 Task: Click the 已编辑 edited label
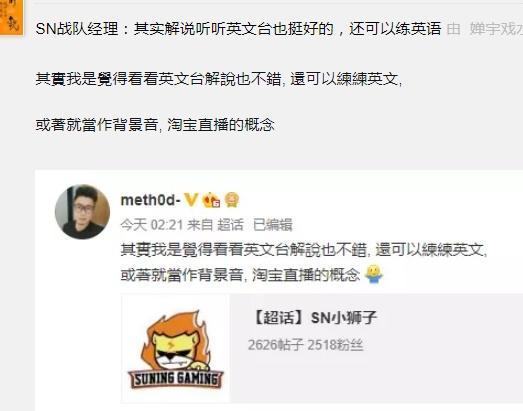pyautogui.click(x=273, y=225)
